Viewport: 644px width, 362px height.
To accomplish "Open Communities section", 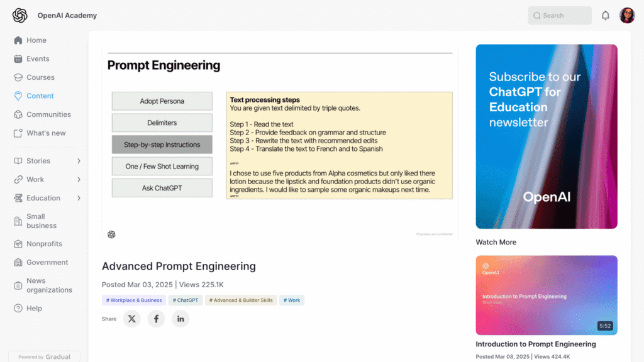I will (48, 114).
